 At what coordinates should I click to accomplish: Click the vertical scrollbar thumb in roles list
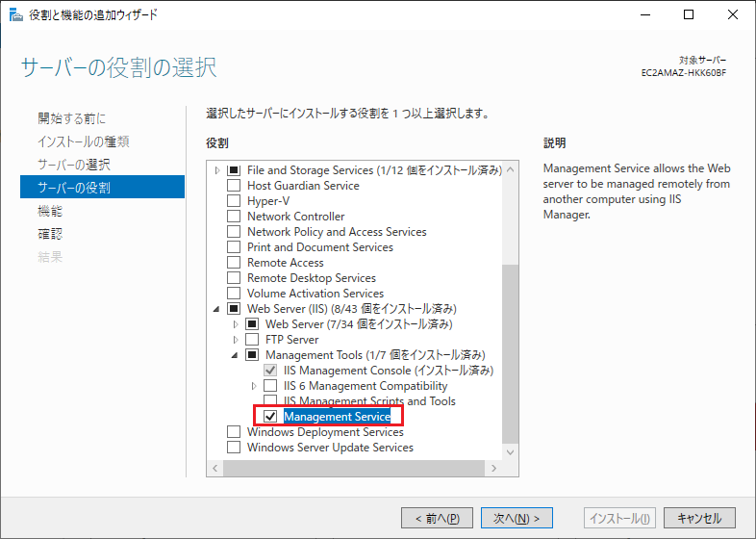pos(511,353)
